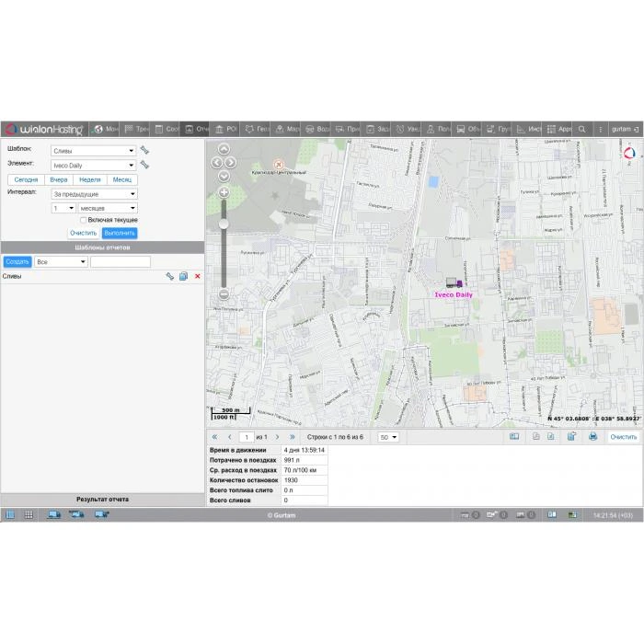Click the blue Создать button

[x=17, y=262]
